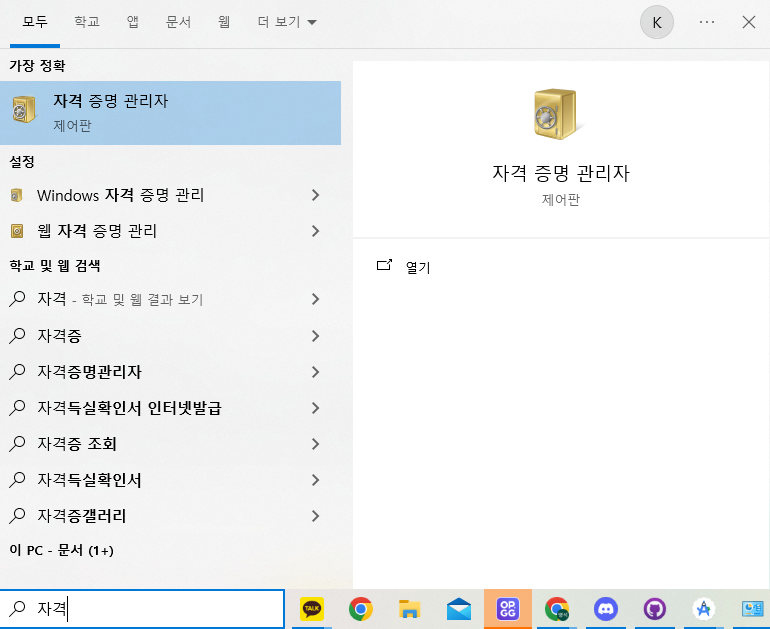
Task: Click the gold safe icon in the preview pane
Action: (557, 114)
